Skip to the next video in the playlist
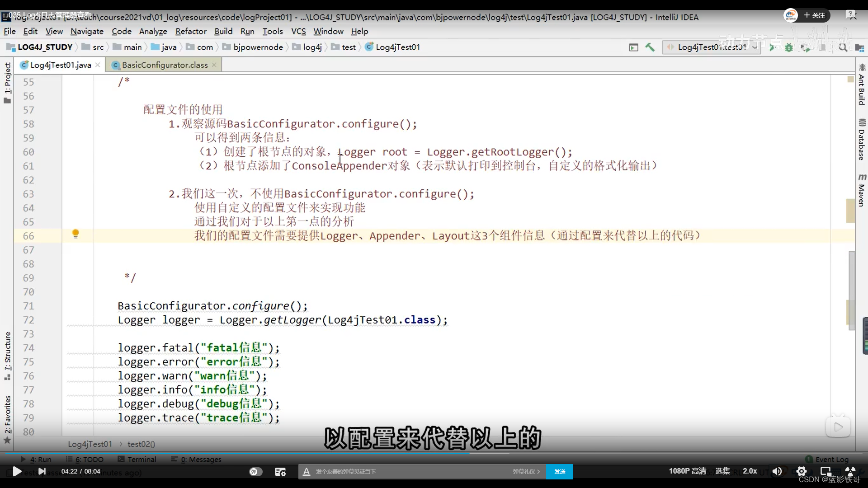The height and width of the screenshot is (488, 868). pyautogui.click(x=42, y=471)
